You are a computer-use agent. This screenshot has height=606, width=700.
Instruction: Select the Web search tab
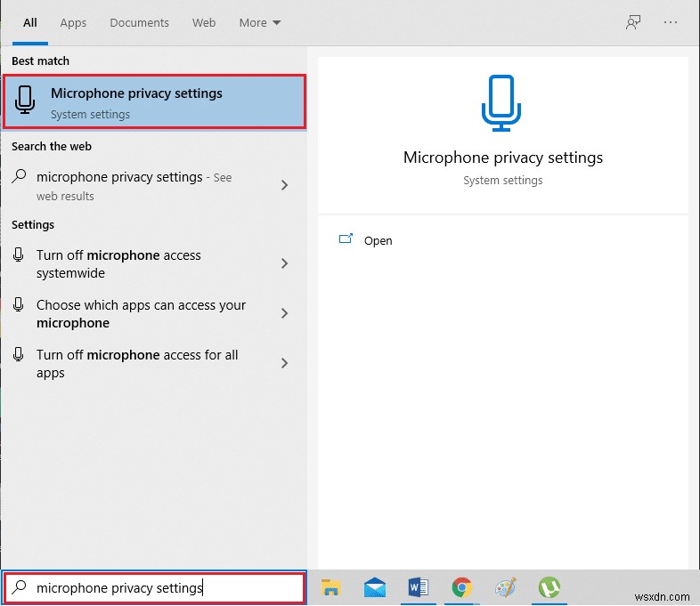coord(204,23)
